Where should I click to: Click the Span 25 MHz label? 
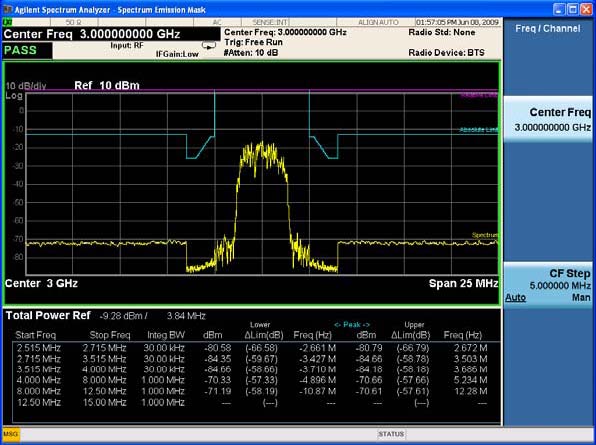pyautogui.click(x=463, y=283)
